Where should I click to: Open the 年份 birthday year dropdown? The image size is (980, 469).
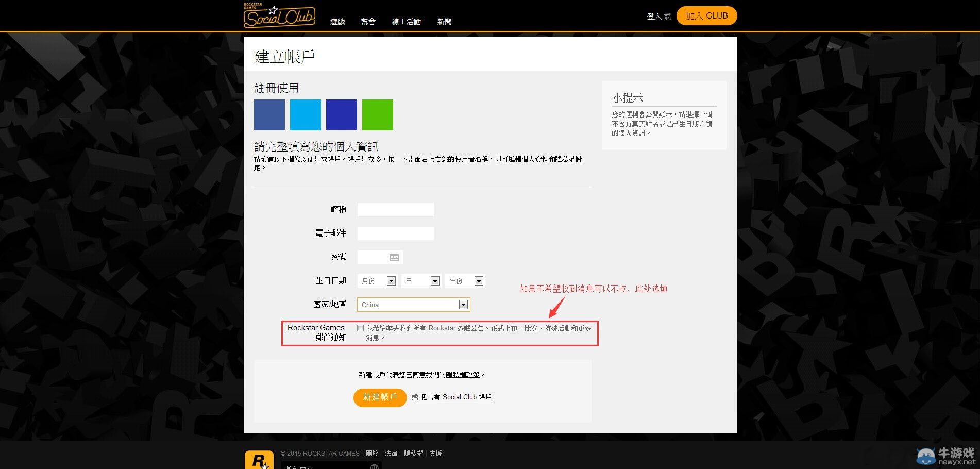tap(465, 281)
